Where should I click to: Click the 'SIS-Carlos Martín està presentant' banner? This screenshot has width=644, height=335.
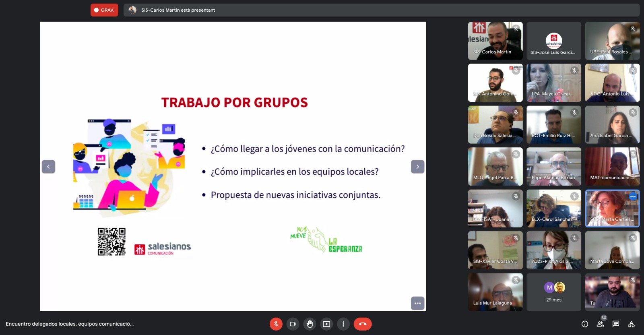pyautogui.click(x=178, y=10)
